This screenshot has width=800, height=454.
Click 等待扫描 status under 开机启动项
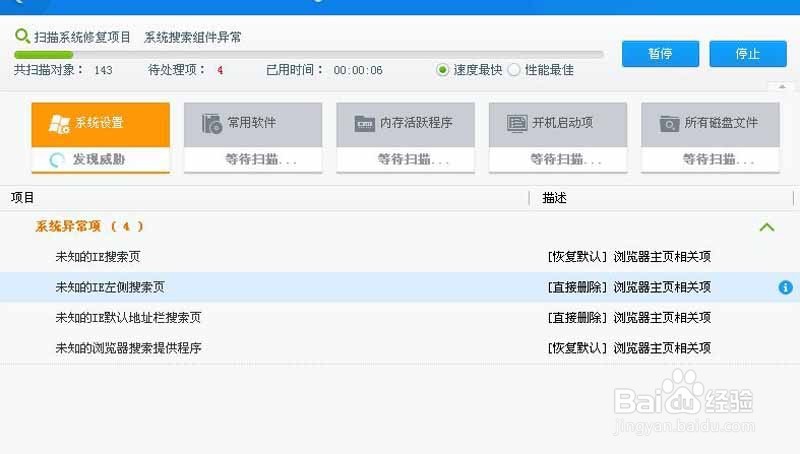566,160
